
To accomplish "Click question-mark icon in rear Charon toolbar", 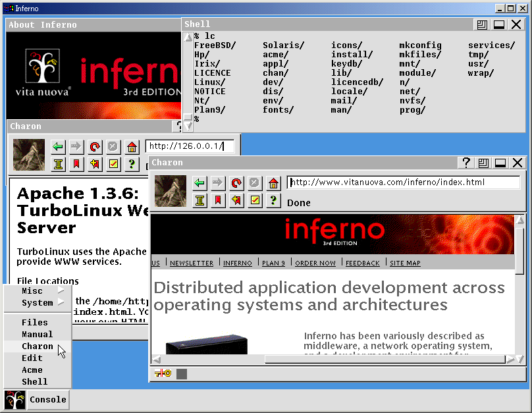I will (132, 164).
